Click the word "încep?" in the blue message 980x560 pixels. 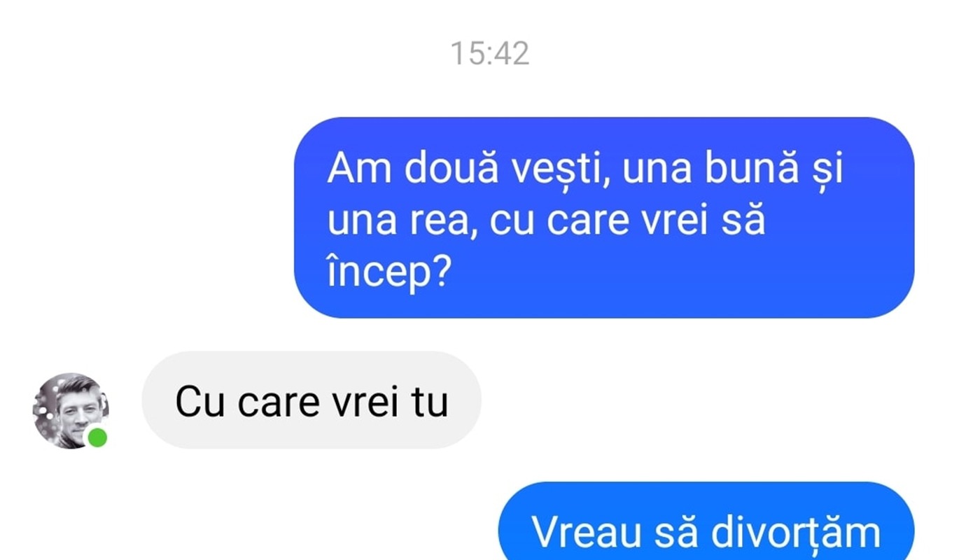389,274
